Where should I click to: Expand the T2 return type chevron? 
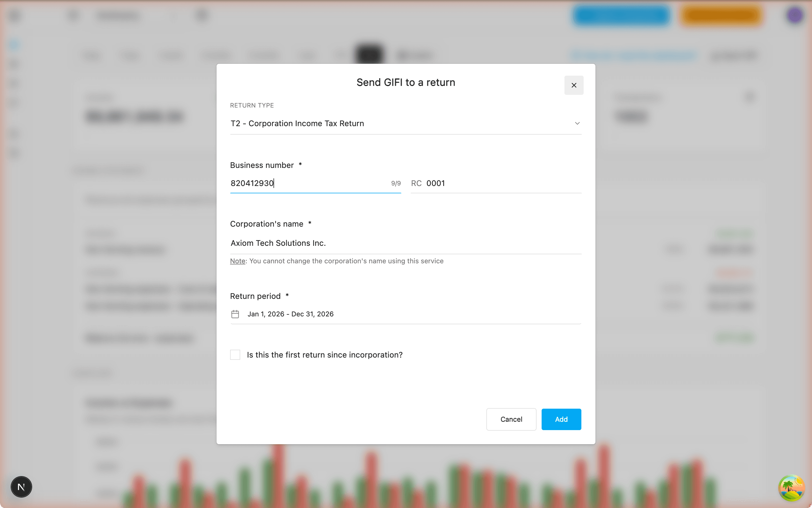click(577, 123)
